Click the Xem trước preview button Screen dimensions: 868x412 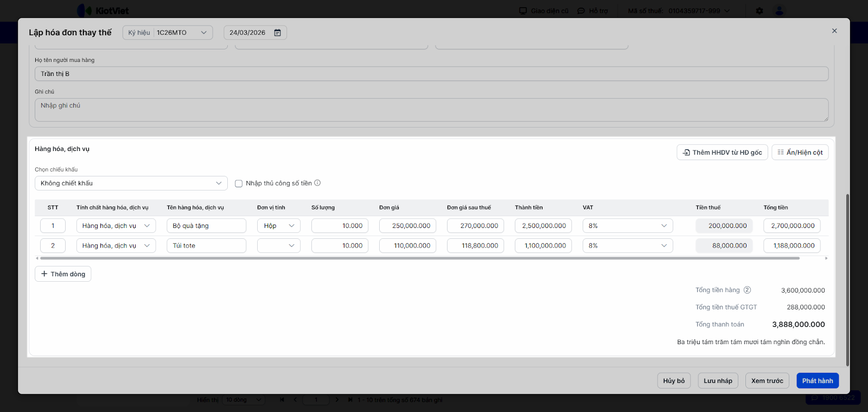(767, 381)
